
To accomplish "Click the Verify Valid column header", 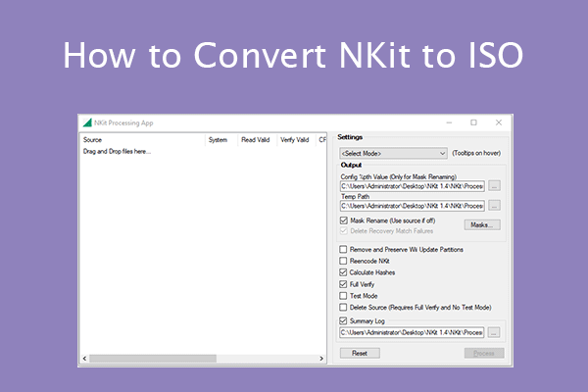I will tap(296, 140).
